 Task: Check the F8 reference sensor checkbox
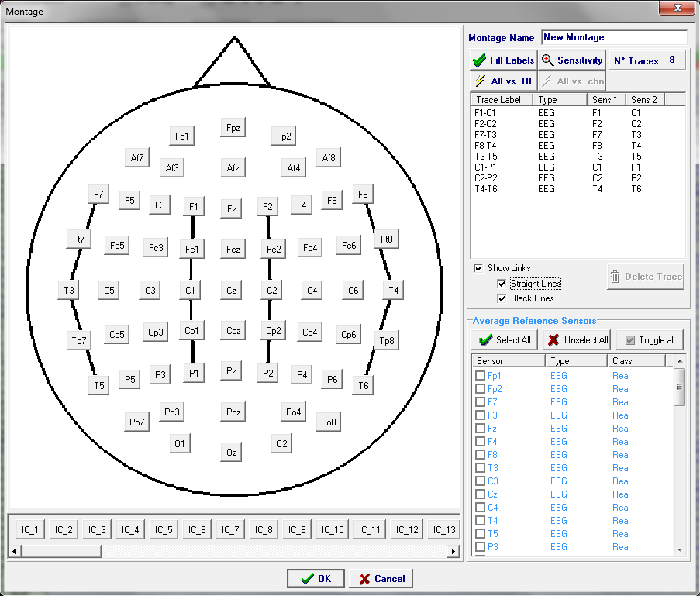(x=480, y=454)
